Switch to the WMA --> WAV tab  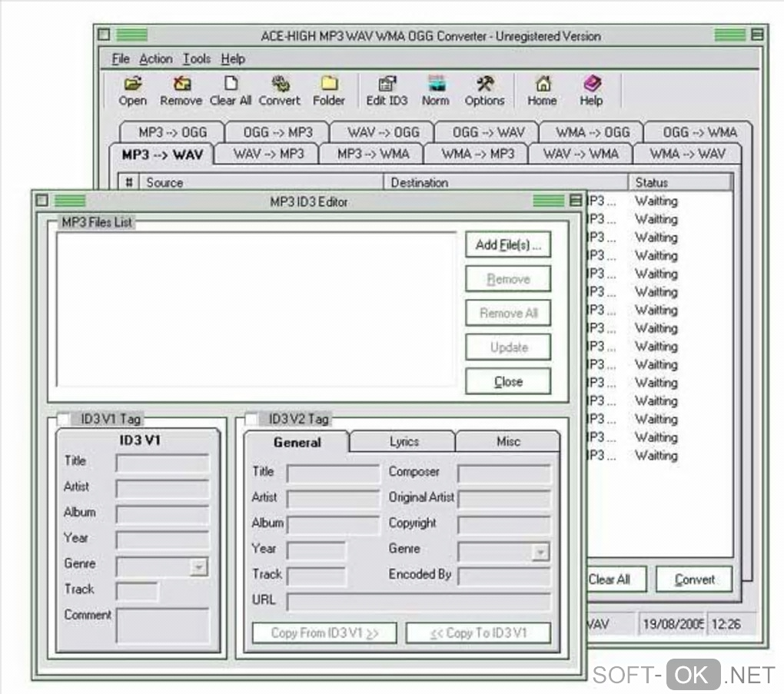click(687, 154)
